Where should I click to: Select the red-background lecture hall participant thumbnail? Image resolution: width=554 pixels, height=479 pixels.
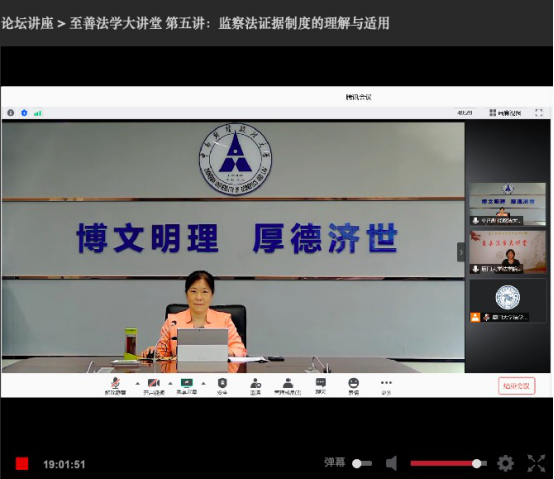tap(508, 252)
